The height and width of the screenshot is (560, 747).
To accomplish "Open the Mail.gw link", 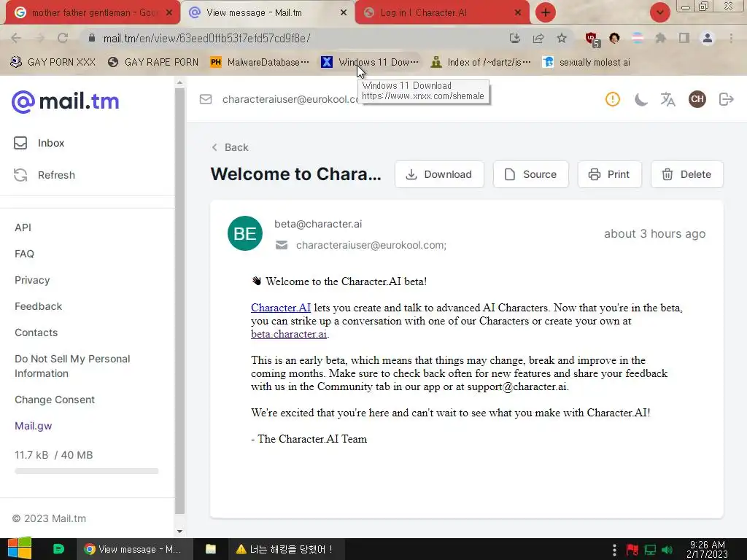I will point(34,426).
